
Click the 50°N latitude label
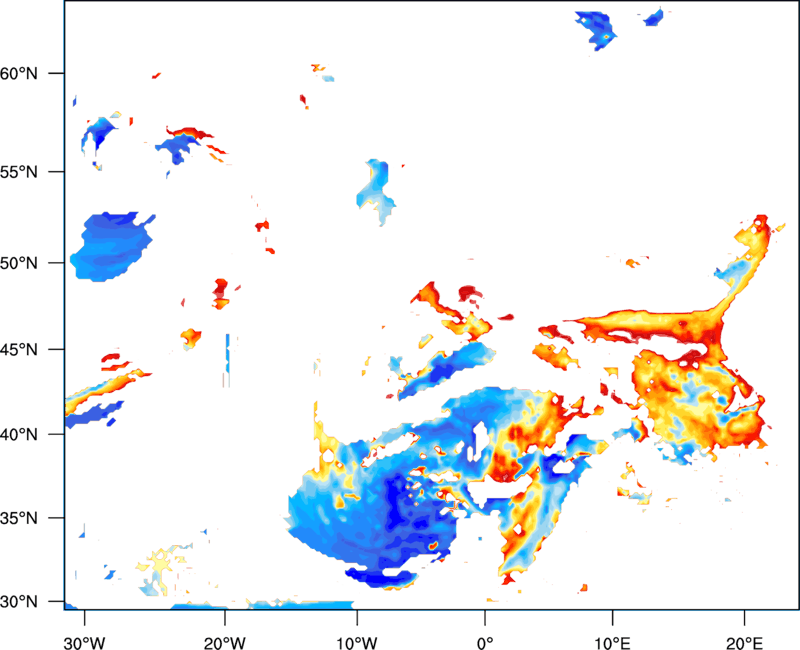19,263
